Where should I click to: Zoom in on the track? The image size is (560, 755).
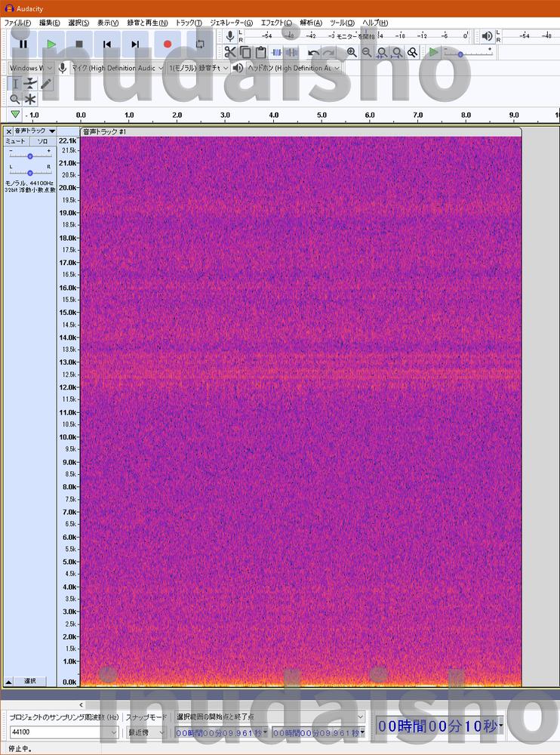pos(352,52)
